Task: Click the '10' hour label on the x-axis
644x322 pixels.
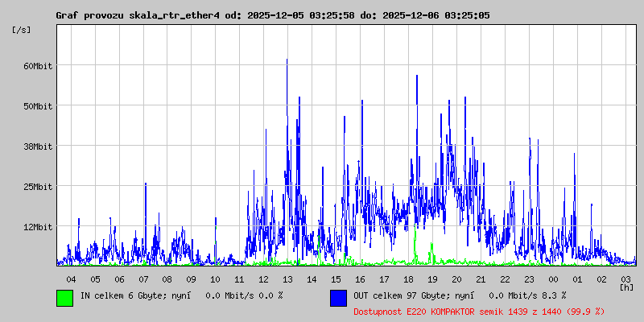Action: point(215,279)
